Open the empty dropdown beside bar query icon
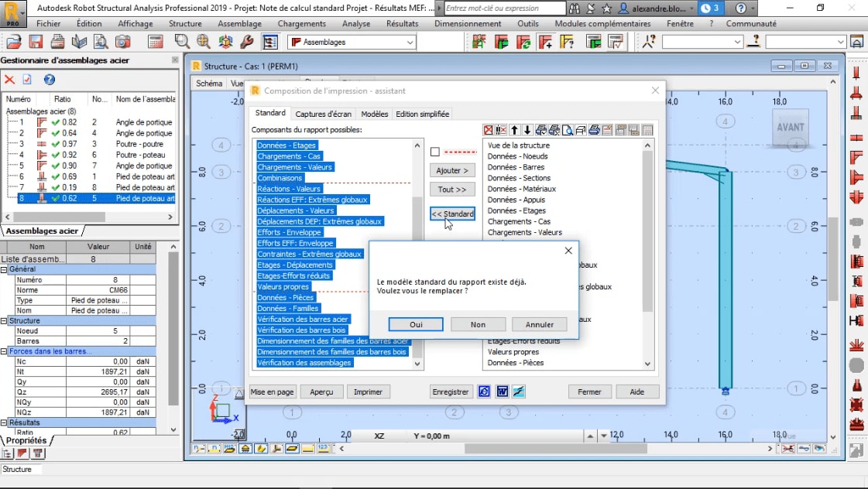 tap(840, 42)
